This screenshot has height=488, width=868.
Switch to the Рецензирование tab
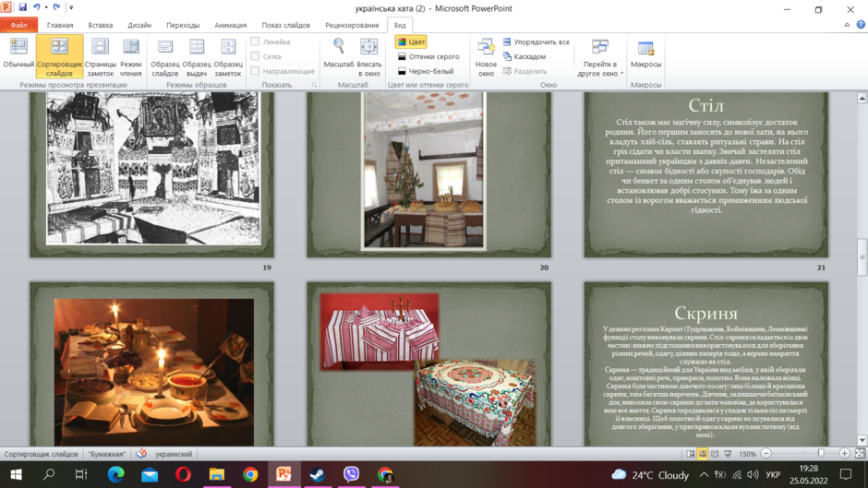[352, 25]
